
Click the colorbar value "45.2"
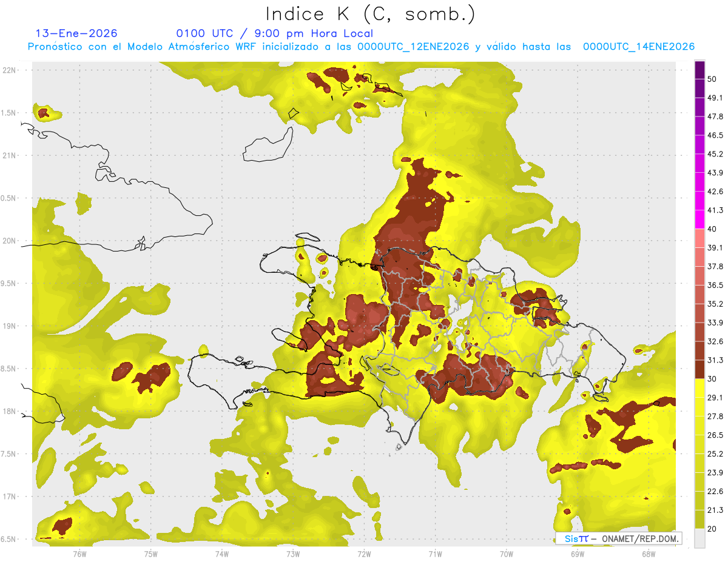[x=715, y=154]
